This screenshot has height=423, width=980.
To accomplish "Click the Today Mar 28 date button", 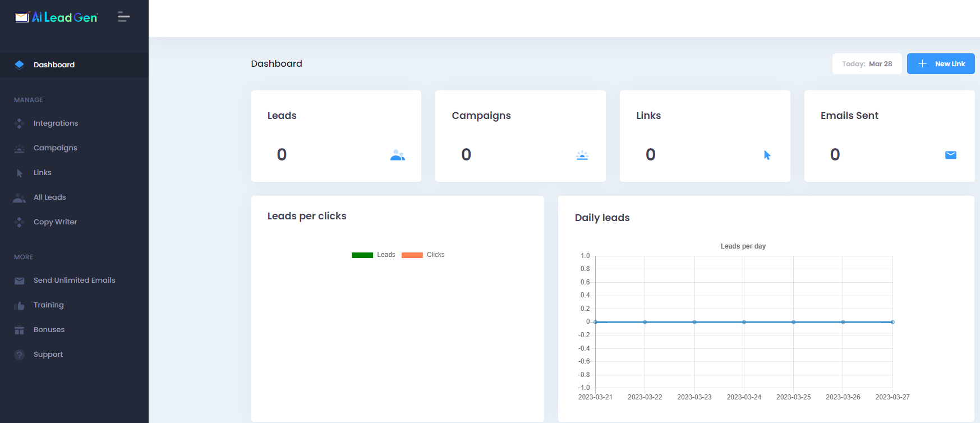I will 867,64.
